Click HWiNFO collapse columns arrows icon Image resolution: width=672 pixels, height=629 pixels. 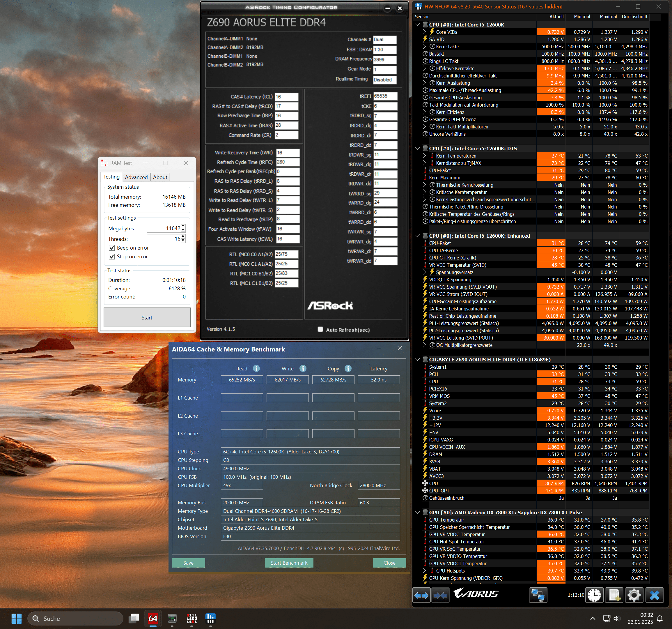click(x=440, y=595)
